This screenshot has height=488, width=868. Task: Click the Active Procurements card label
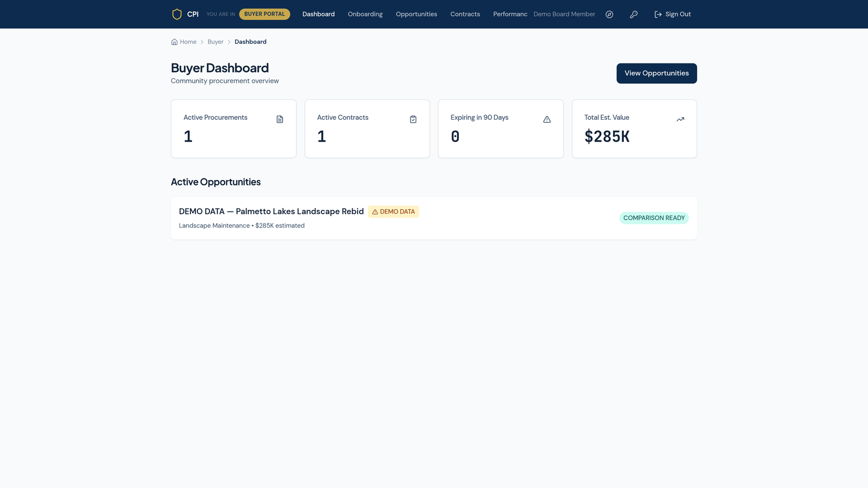[x=215, y=118]
